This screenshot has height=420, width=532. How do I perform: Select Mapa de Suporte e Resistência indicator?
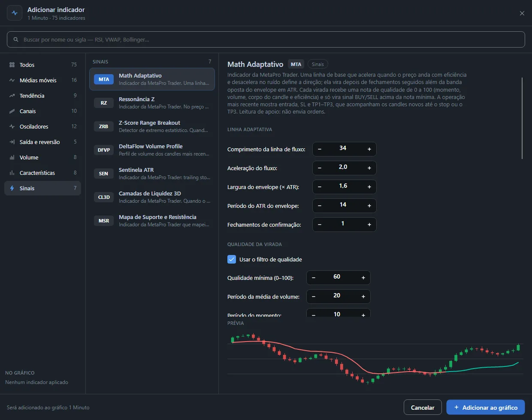point(152,221)
